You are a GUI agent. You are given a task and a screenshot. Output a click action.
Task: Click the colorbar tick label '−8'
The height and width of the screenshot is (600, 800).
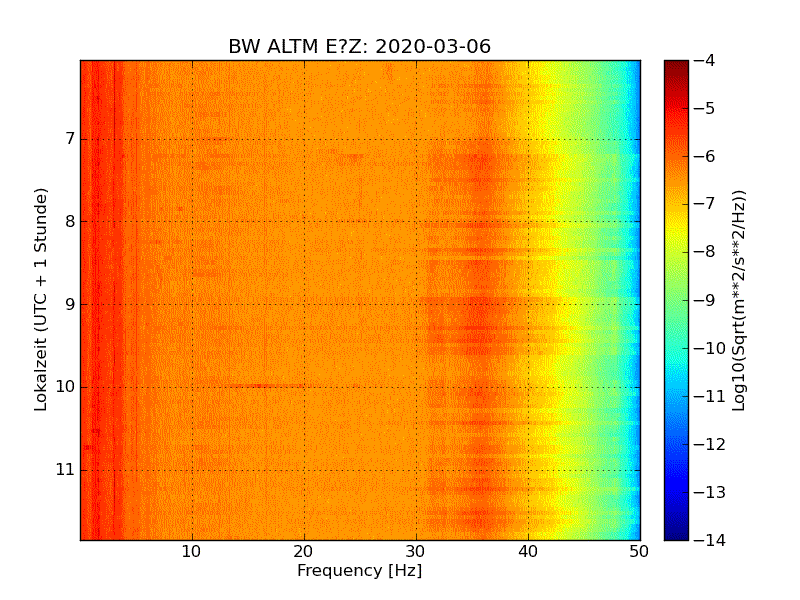[705, 252]
